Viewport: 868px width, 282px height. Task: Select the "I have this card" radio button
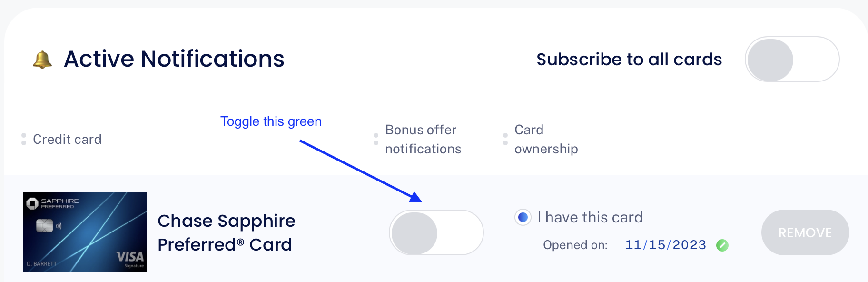(523, 218)
